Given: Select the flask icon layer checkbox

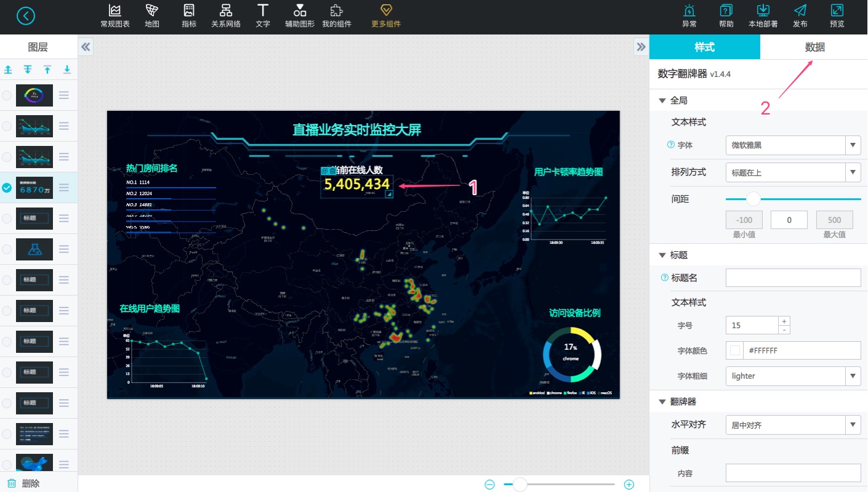Looking at the screenshot, I should click(x=7, y=249).
